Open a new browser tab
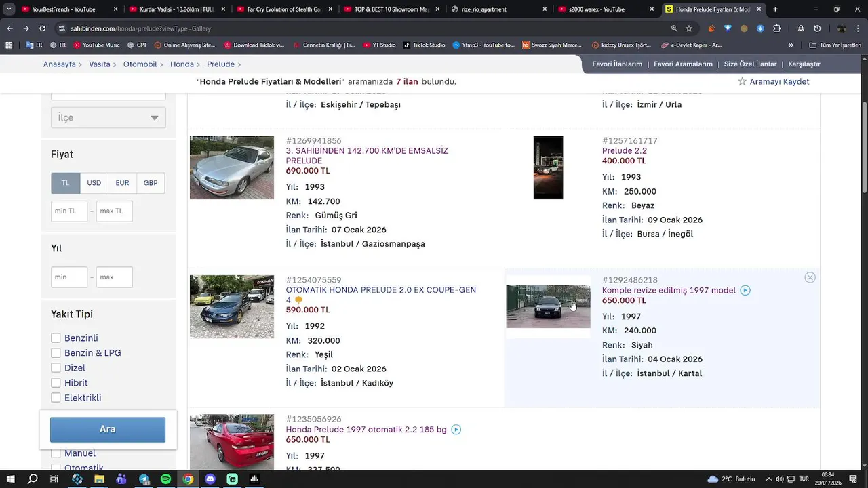This screenshot has height=488, width=868. (x=775, y=9)
